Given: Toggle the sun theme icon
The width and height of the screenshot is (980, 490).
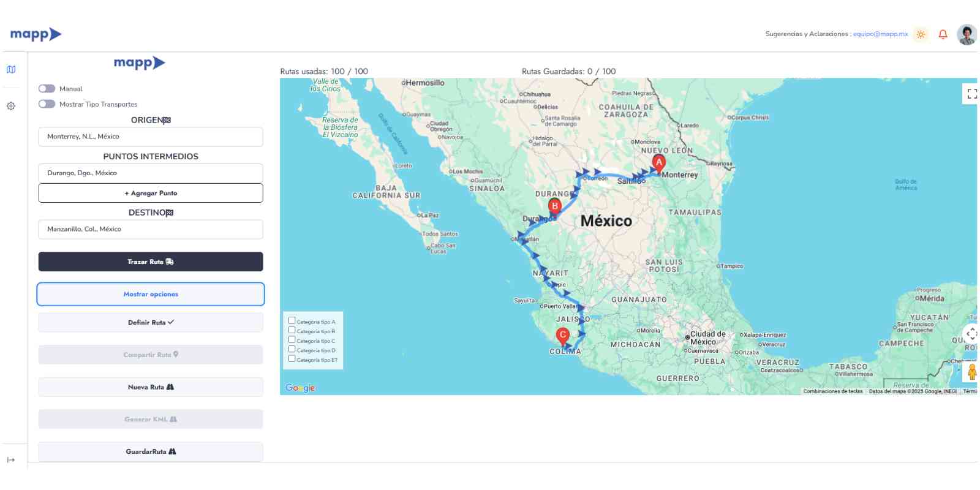Looking at the screenshot, I should pos(921,34).
